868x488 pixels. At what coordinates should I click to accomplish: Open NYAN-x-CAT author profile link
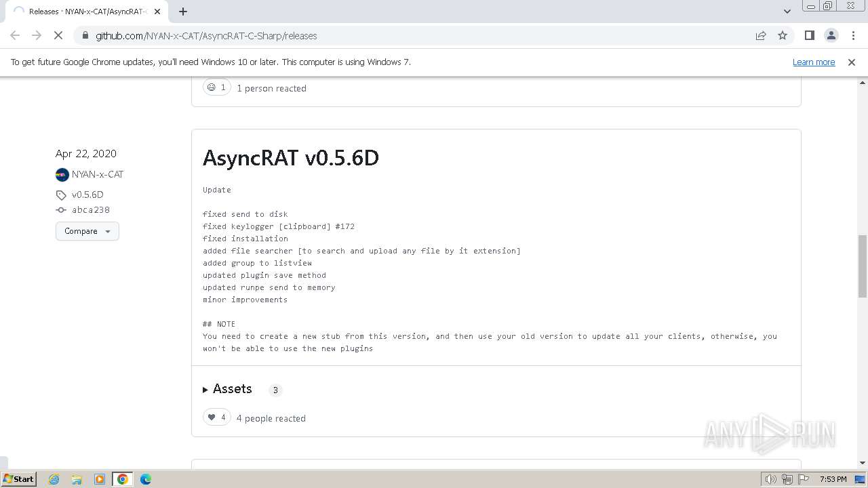click(x=98, y=174)
